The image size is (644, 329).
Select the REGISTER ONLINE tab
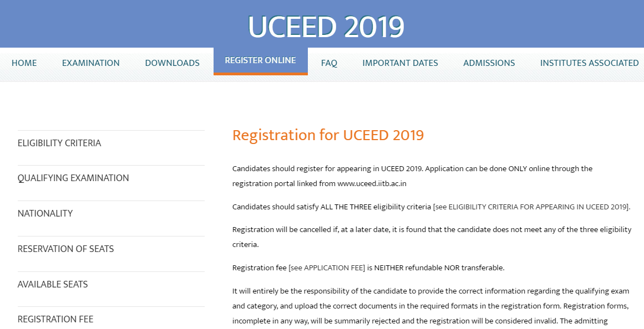(x=260, y=60)
